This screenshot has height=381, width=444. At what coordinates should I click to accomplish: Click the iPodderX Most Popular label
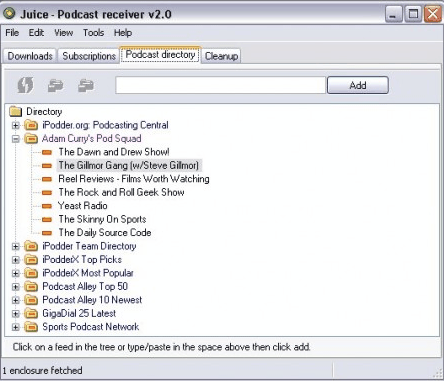pos(88,273)
